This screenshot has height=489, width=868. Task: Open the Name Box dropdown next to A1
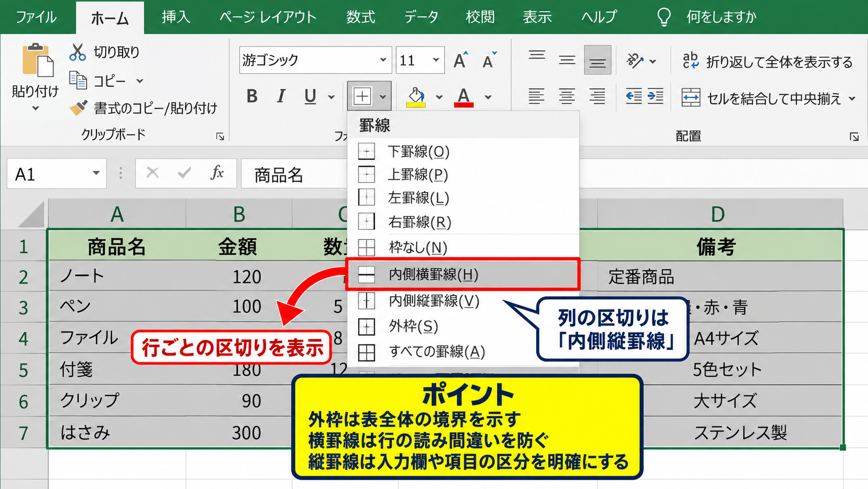point(96,173)
